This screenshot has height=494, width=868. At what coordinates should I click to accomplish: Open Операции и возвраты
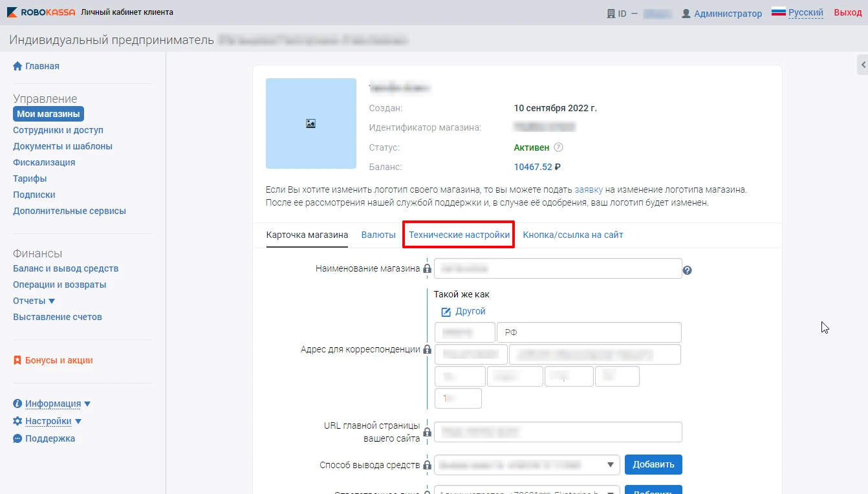(60, 285)
